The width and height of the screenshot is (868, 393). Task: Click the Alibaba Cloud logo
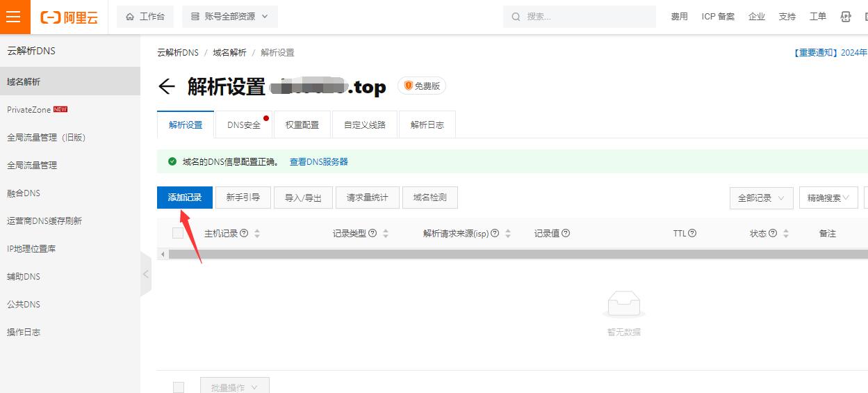[69, 17]
